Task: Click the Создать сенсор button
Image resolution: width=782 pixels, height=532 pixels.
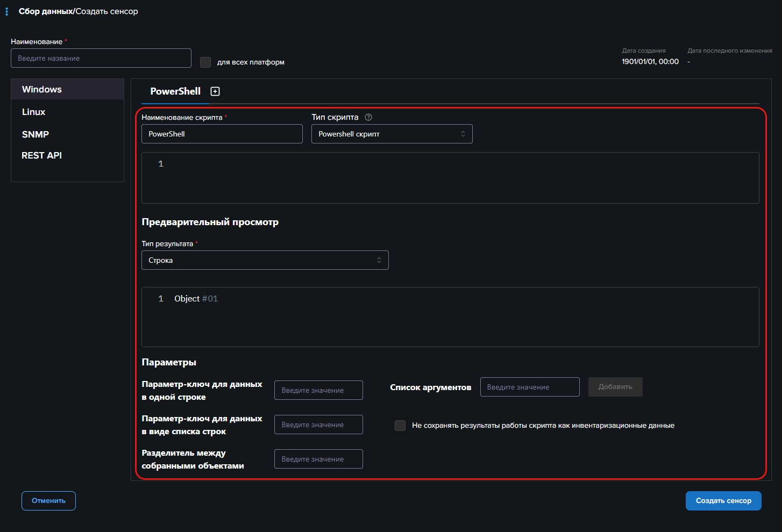Action: coord(723,501)
